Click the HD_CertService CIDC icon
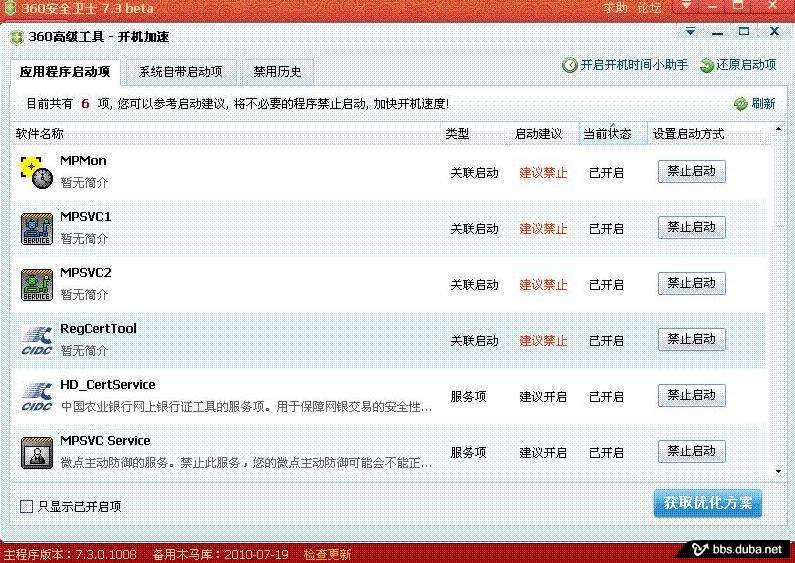Screen dimensions: 795x563 coord(37,396)
